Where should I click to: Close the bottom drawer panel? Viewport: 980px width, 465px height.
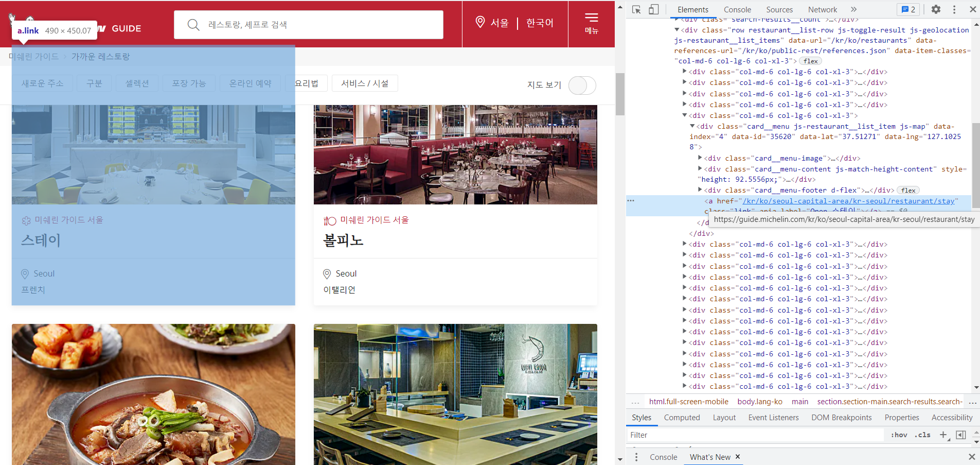[x=972, y=457]
